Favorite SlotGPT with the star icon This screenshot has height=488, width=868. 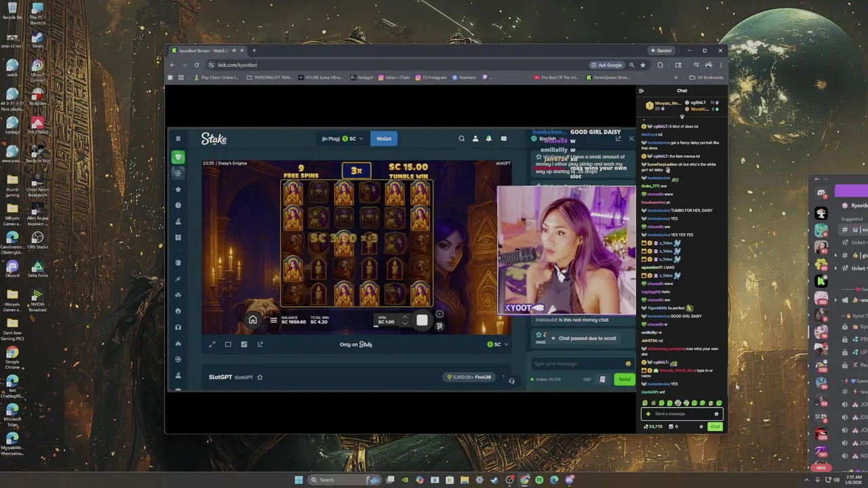tap(260, 378)
